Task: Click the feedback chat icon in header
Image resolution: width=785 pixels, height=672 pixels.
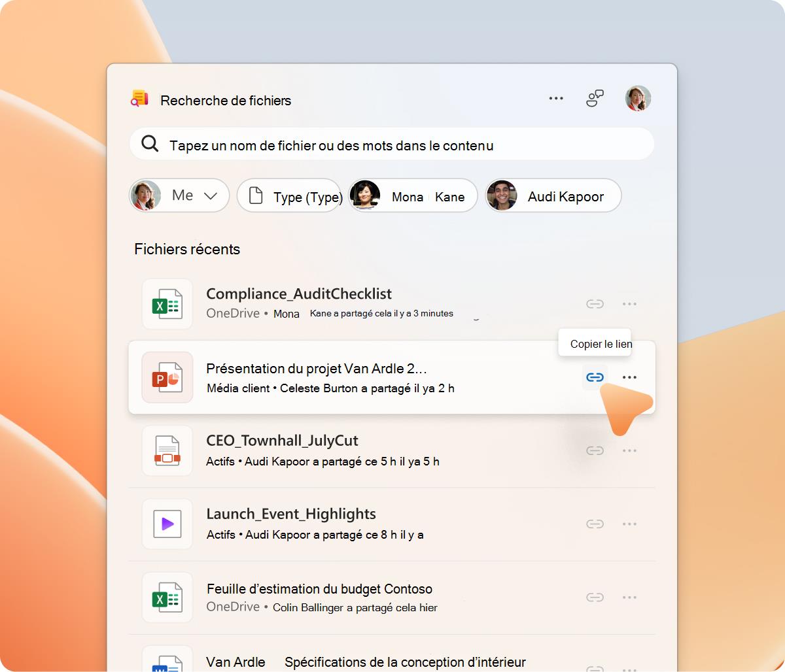Action: point(595,99)
